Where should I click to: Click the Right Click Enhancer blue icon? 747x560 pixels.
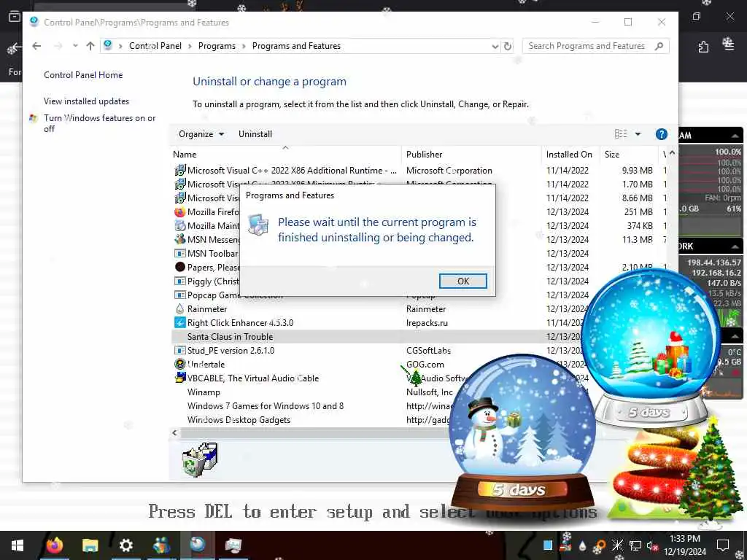179,323
